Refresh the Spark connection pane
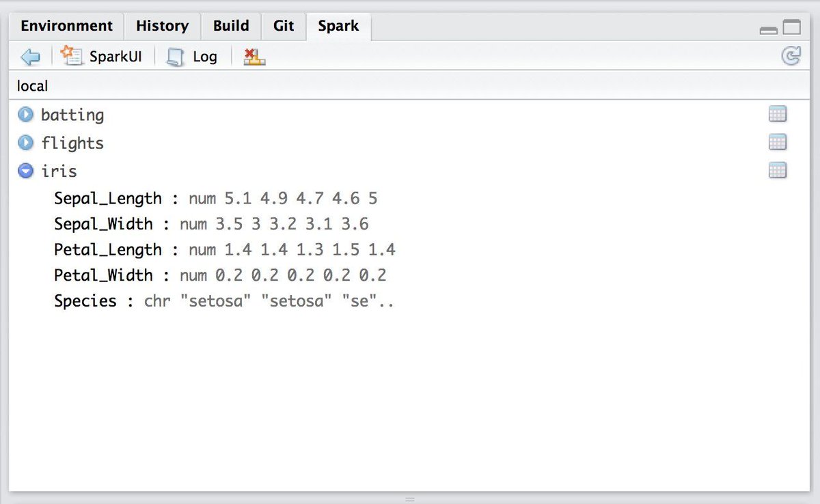This screenshot has width=820, height=504. (x=790, y=57)
